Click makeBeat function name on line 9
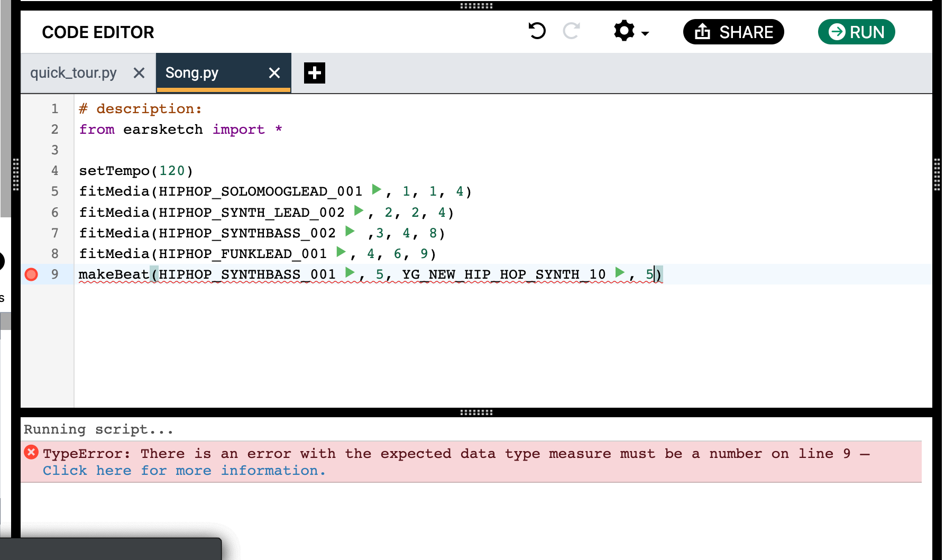 114,274
